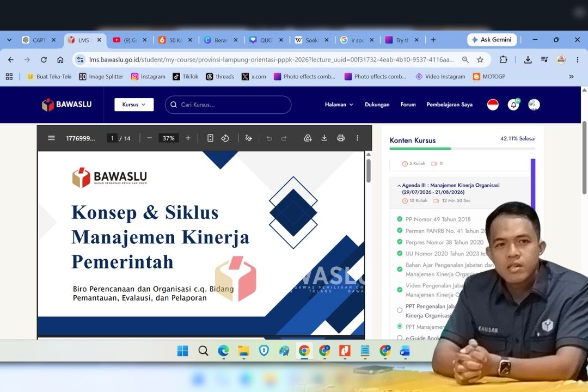Go to Pembelajaran Saya page

449,105
